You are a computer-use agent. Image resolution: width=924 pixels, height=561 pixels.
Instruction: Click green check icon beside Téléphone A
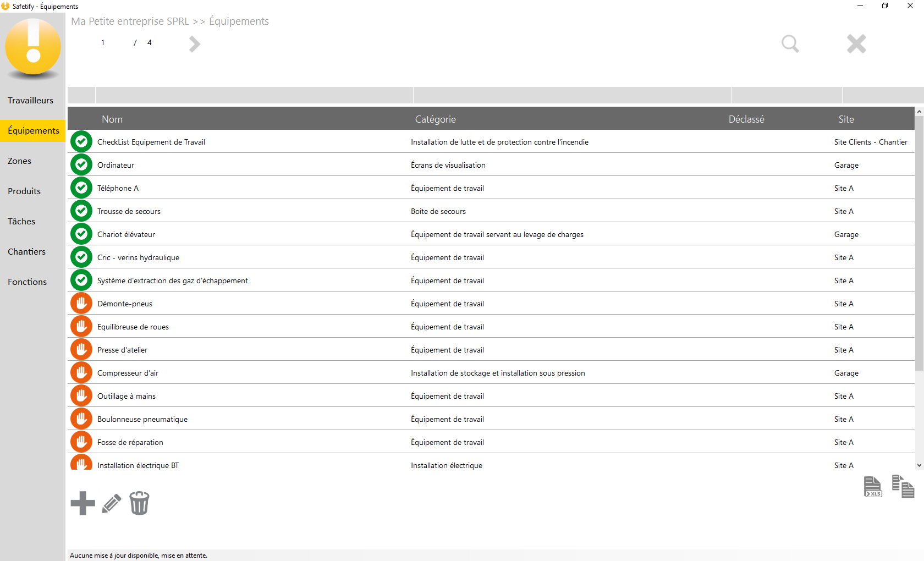pyautogui.click(x=81, y=188)
